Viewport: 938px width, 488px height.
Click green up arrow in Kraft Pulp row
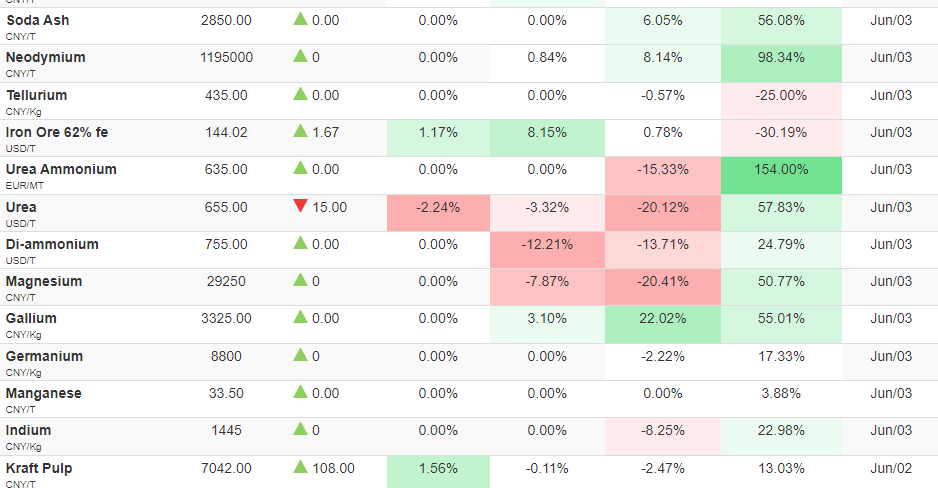click(x=300, y=467)
